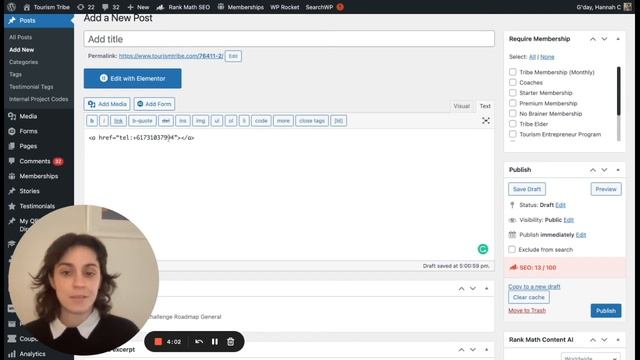This screenshot has height=360, width=640.
Task: Open the Comments sidebar section
Action: coord(35,161)
